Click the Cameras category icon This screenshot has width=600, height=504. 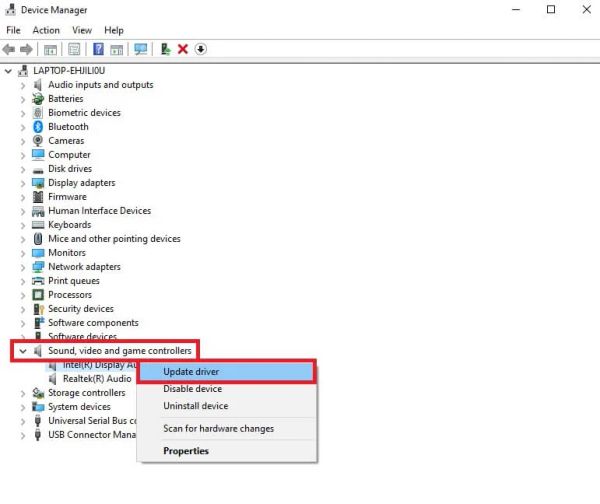coord(38,141)
